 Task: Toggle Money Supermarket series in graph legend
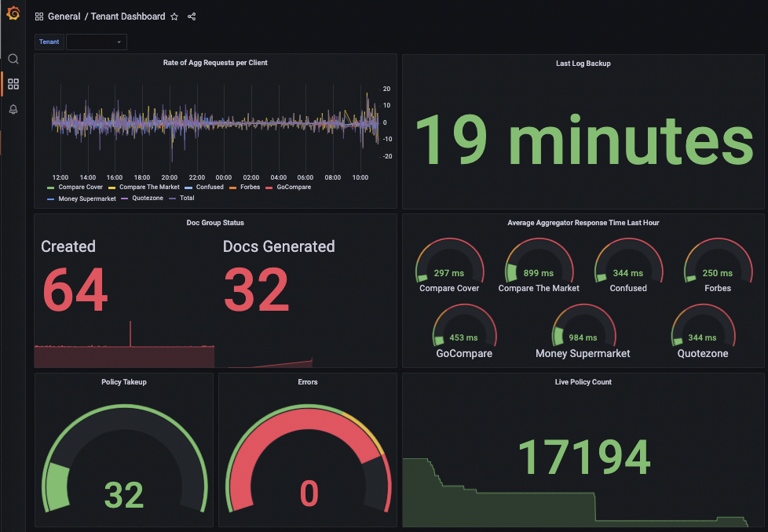[87, 199]
